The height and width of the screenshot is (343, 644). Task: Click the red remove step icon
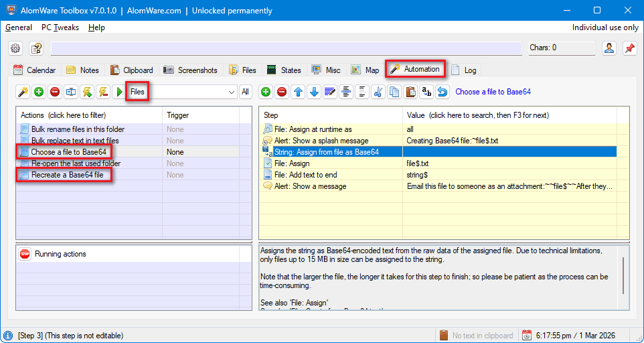[282, 92]
